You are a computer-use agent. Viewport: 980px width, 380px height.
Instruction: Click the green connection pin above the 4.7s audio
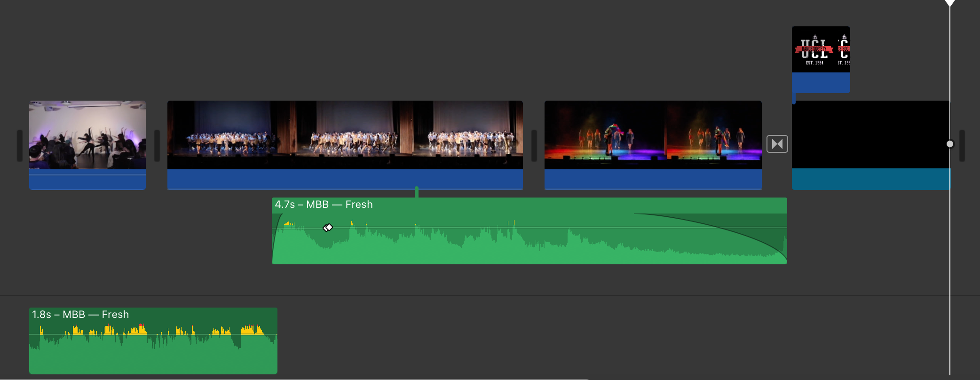pos(417,192)
